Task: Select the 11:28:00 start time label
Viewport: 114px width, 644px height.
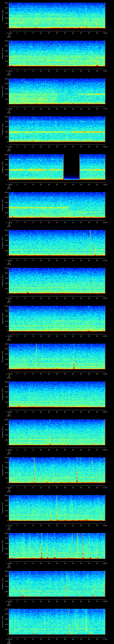Action: tap(9, 563)
